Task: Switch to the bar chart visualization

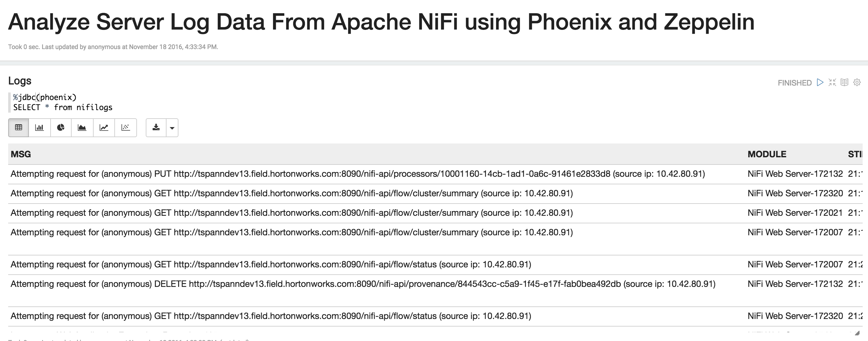Action: 39,127
